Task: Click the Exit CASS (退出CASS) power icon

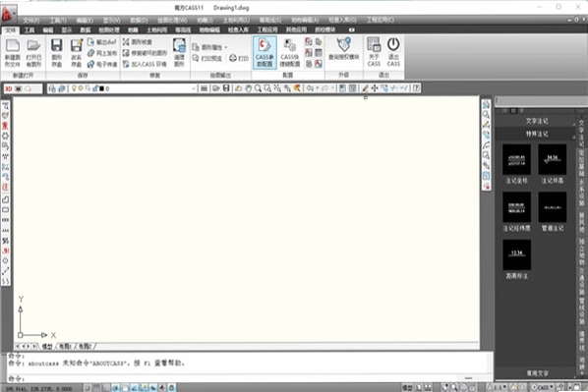Action: pyautogui.click(x=393, y=52)
